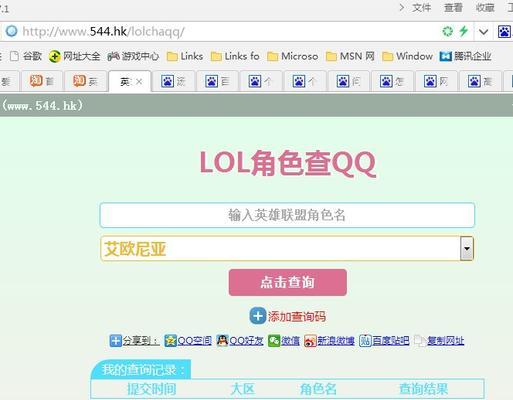
Task: Open the 收藏 menu
Action: click(485, 7)
